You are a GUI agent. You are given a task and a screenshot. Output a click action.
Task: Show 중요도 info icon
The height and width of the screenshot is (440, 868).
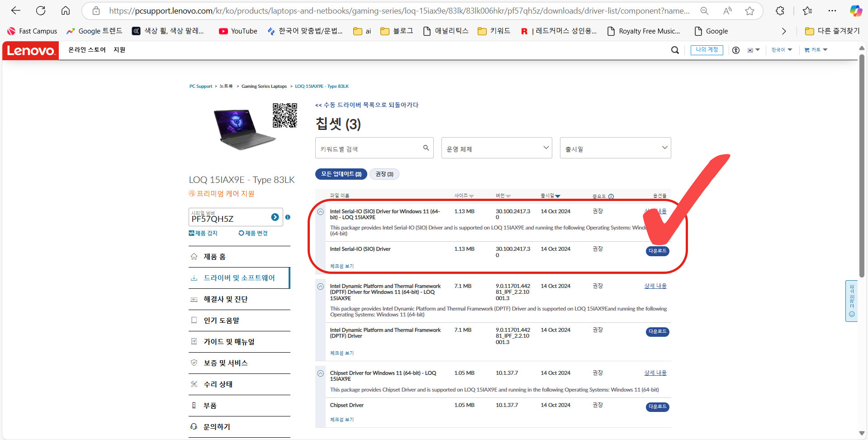[x=611, y=196]
